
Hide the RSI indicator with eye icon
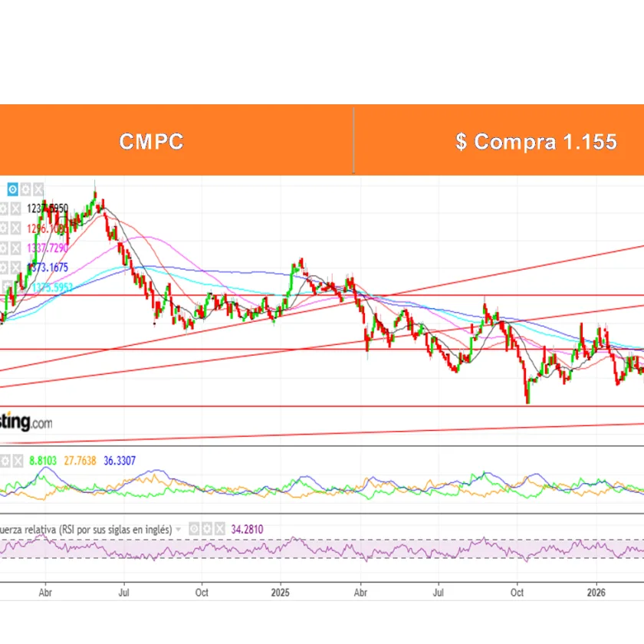(x=193, y=529)
